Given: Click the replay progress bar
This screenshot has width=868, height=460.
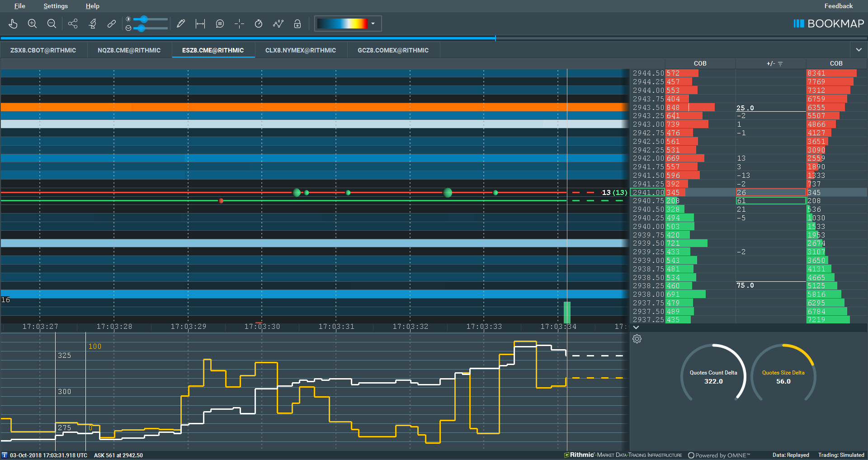Looking at the screenshot, I should tap(434, 38).
